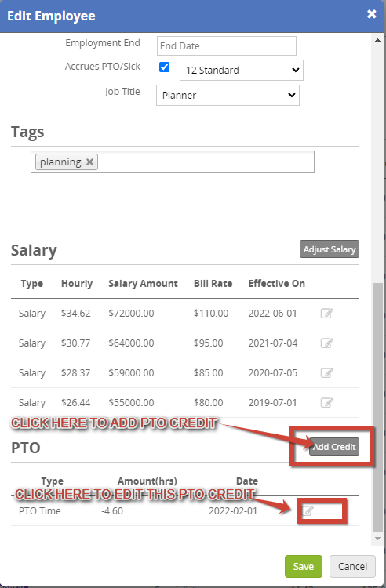Click the Adjust Salary button
This screenshot has height=588, width=386.
(330, 249)
